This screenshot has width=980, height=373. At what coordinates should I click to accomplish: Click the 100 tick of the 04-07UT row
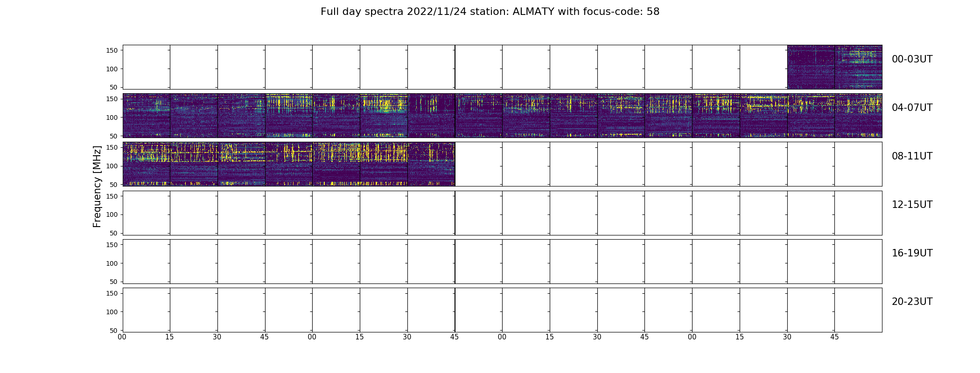[112, 117]
